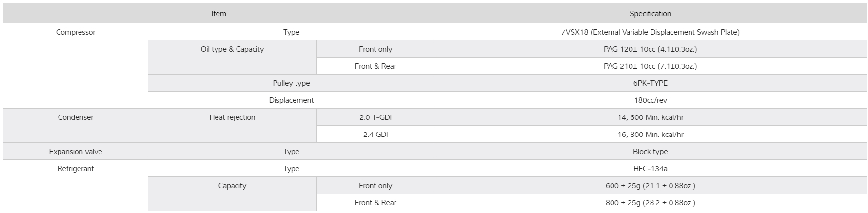This screenshot has width=868, height=213.
Task: Select the Pulley type cell
Action: click(291, 83)
